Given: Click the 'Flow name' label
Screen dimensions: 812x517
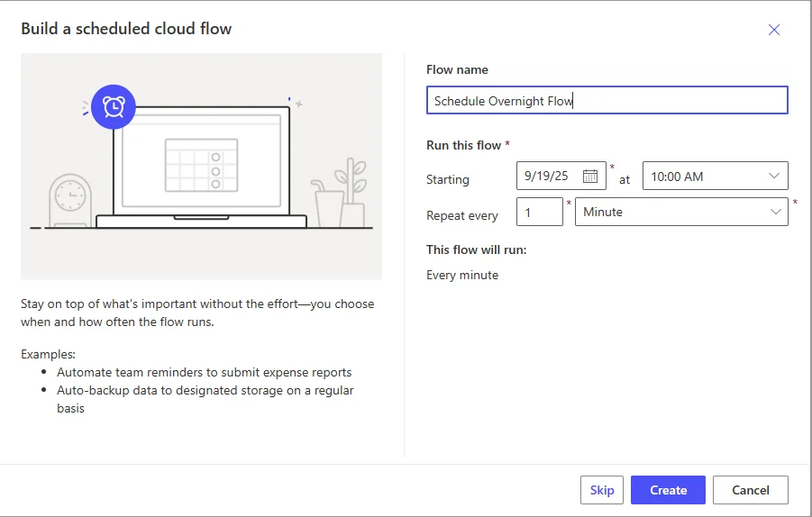Looking at the screenshot, I should click(x=457, y=70).
